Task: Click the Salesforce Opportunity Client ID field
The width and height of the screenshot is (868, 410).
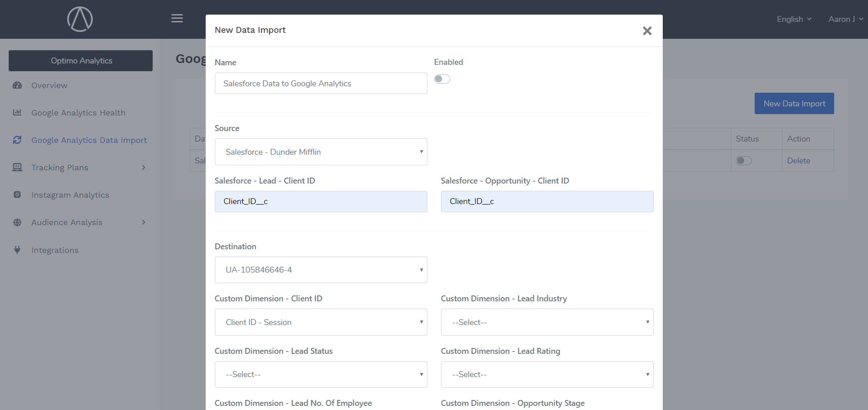Action: (547, 201)
